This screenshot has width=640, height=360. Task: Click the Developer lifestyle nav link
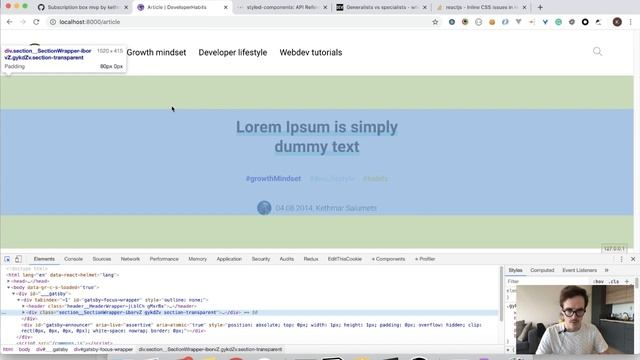(233, 53)
